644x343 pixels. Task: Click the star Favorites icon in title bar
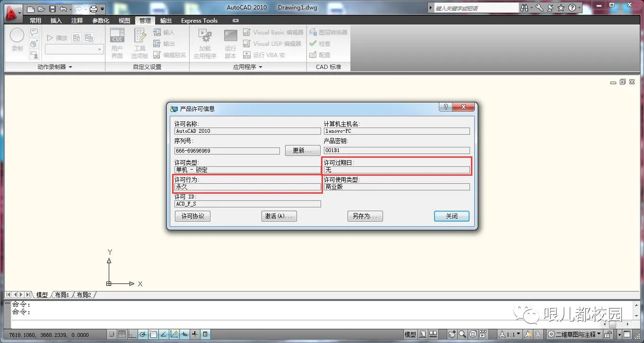point(561,8)
